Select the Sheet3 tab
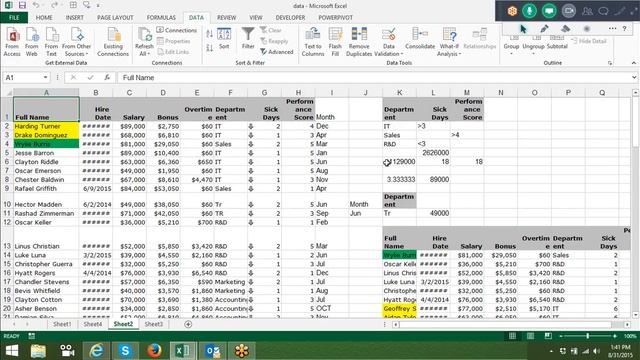The height and width of the screenshot is (360, 640). pyautogui.click(x=154, y=324)
